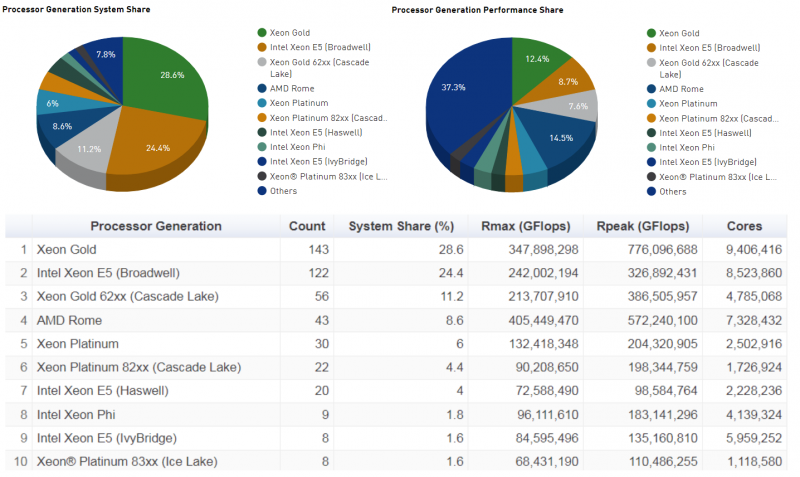Sort by Processor Generation column header
Image resolution: width=800 pixels, height=477 pixels.
click(156, 226)
